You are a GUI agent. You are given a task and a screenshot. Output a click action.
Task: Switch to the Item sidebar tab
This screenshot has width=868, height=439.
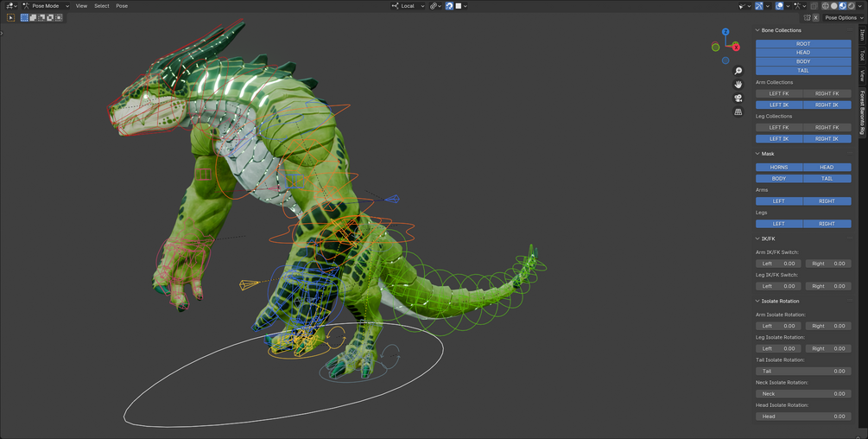click(x=863, y=35)
